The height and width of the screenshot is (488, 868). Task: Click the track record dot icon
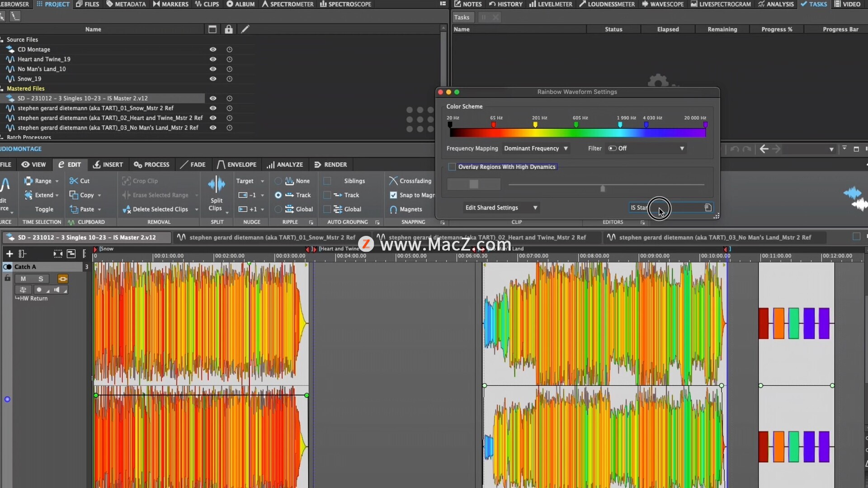(x=39, y=290)
